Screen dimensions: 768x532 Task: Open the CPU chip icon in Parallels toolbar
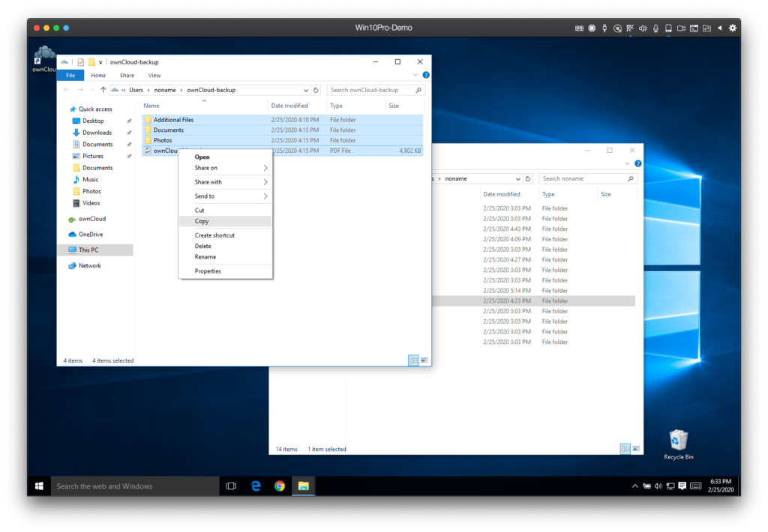[x=592, y=28]
